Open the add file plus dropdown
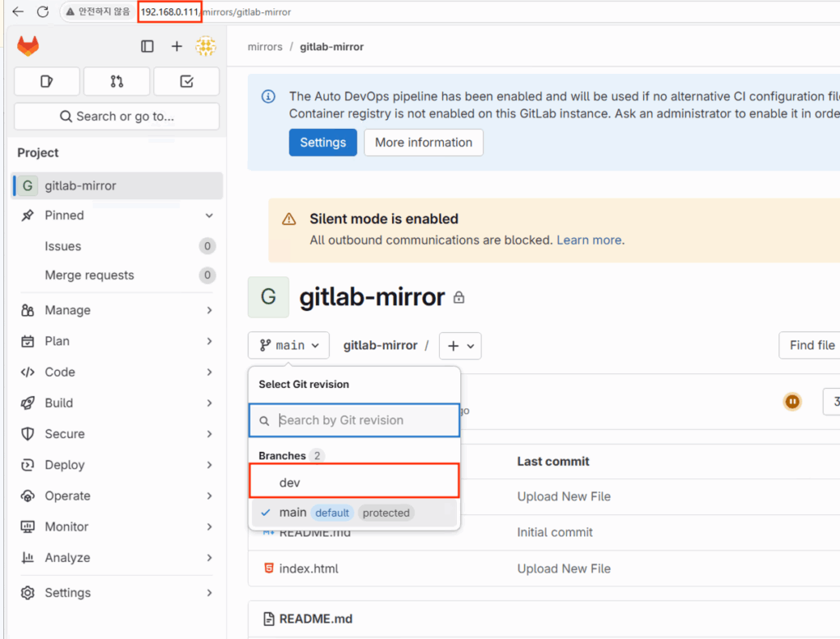Image resolution: width=840 pixels, height=639 pixels. pos(460,346)
